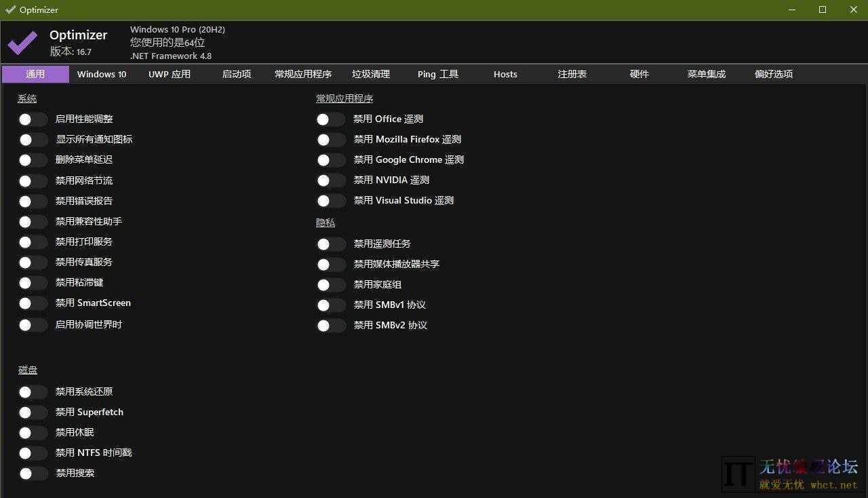Click the Optimizer checkmark logo
This screenshot has height=498, width=868.
[x=21, y=42]
